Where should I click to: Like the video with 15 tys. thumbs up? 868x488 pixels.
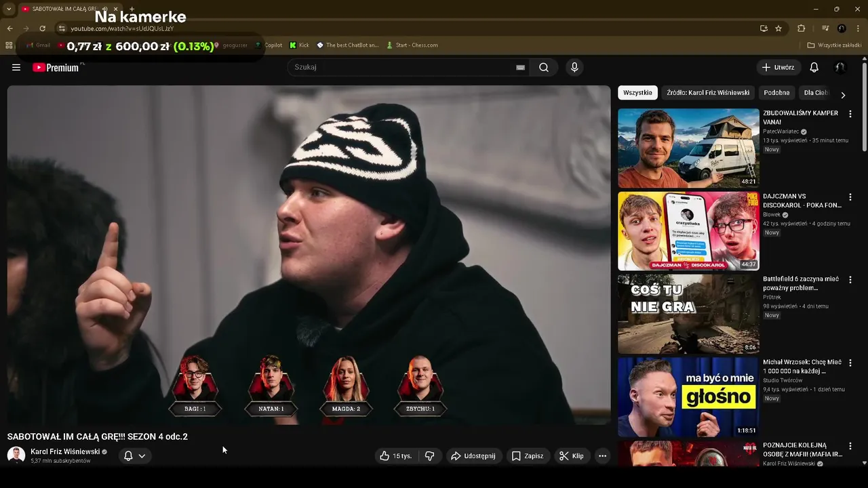coord(396,456)
